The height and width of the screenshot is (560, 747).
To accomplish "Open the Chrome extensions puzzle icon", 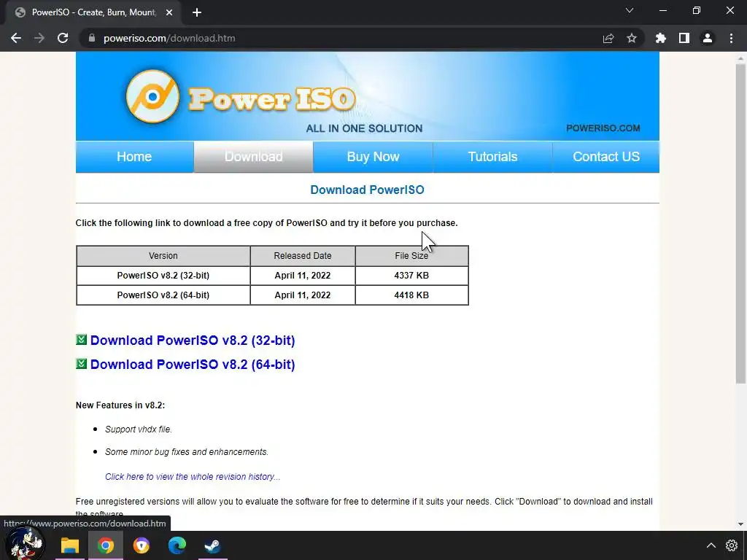I will [661, 38].
